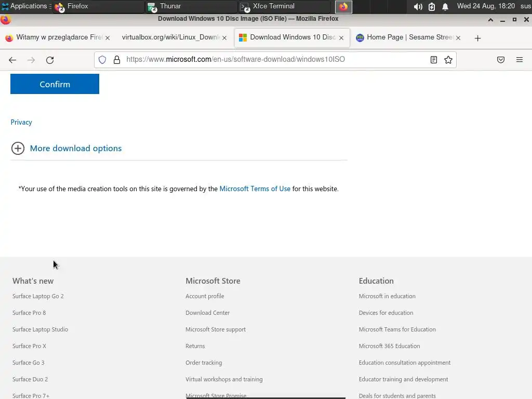Open notifications bell in panel

pyautogui.click(x=445, y=6)
